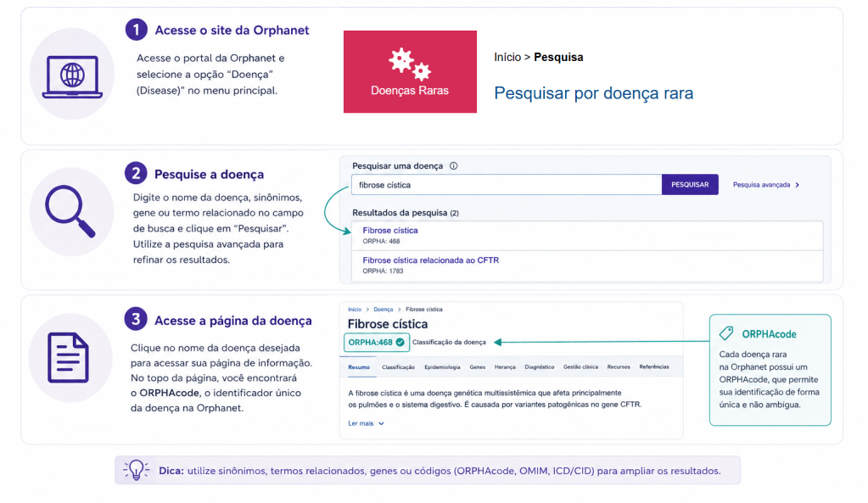Screen dimensions: 868x503
Task: Open Fibrose cística relacionada ao CFTR result
Action: point(431,260)
